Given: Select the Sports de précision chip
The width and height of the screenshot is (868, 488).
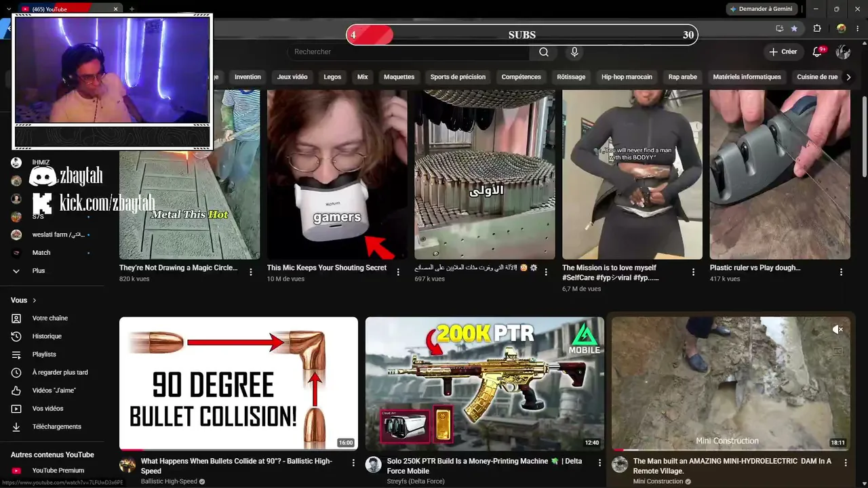Looking at the screenshot, I should coord(458,77).
